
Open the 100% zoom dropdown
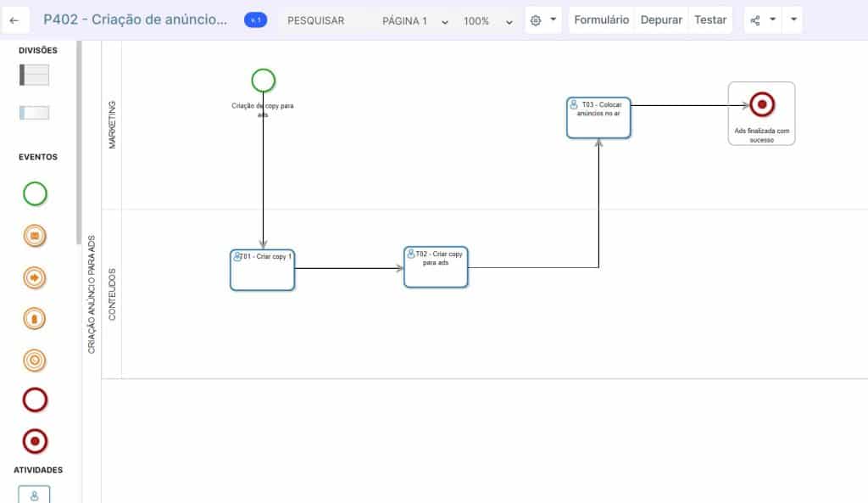pos(488,20)
